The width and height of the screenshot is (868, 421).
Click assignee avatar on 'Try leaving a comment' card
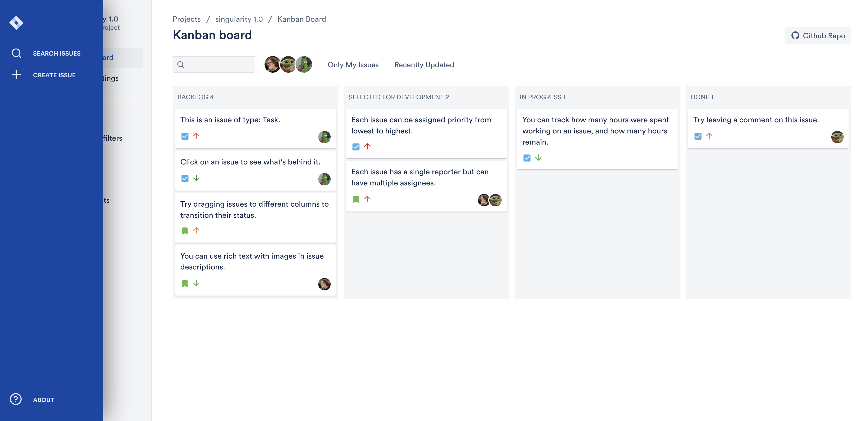(x=837, y=137)
